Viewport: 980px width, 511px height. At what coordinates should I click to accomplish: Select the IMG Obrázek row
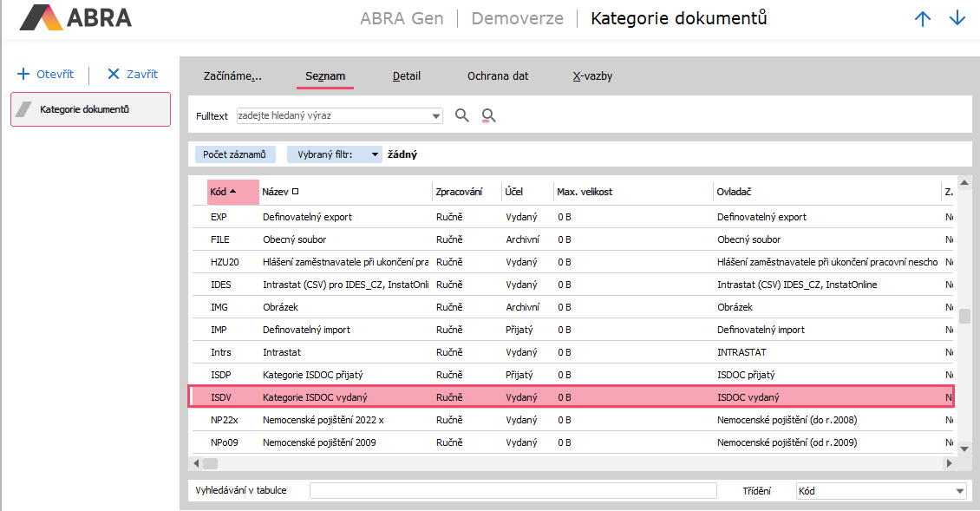tap(572, 307)
